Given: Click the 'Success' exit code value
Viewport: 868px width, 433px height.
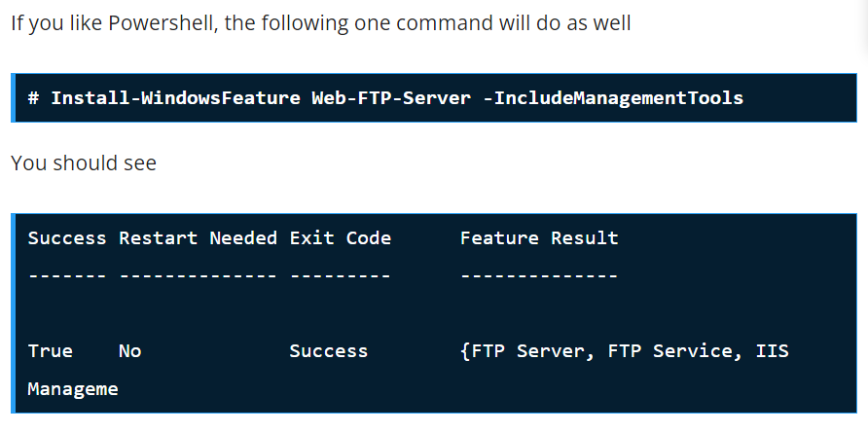Looking at the screenshot, I should (329, 351).
